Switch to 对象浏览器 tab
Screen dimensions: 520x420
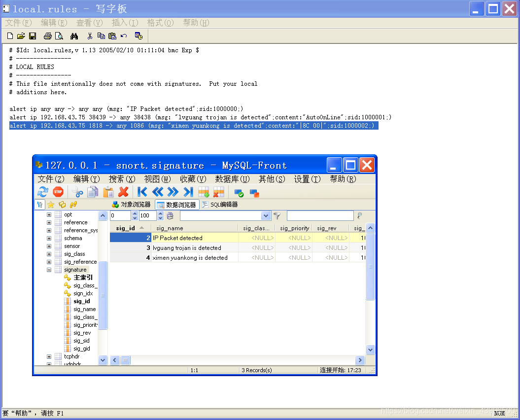pos(131,205)
